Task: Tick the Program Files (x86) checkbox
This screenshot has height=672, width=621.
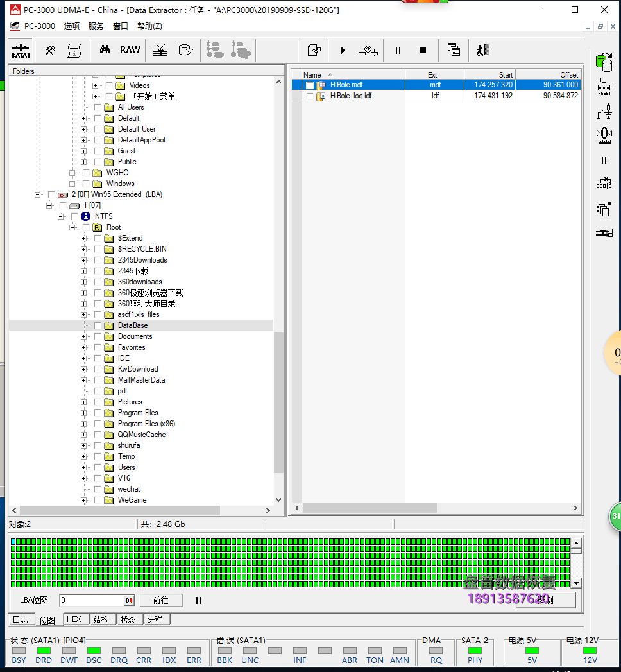Action: point(98,424)
